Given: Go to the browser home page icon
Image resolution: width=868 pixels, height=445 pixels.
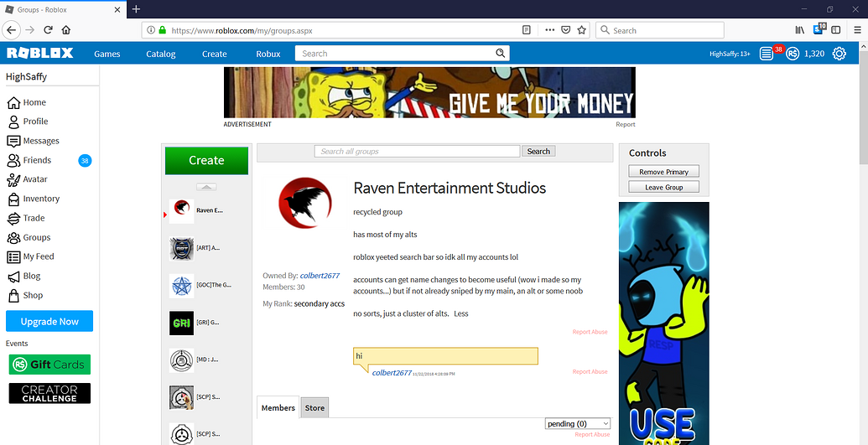Looking at the screenshot, I should pyautogui.click(x=66, y=30).
